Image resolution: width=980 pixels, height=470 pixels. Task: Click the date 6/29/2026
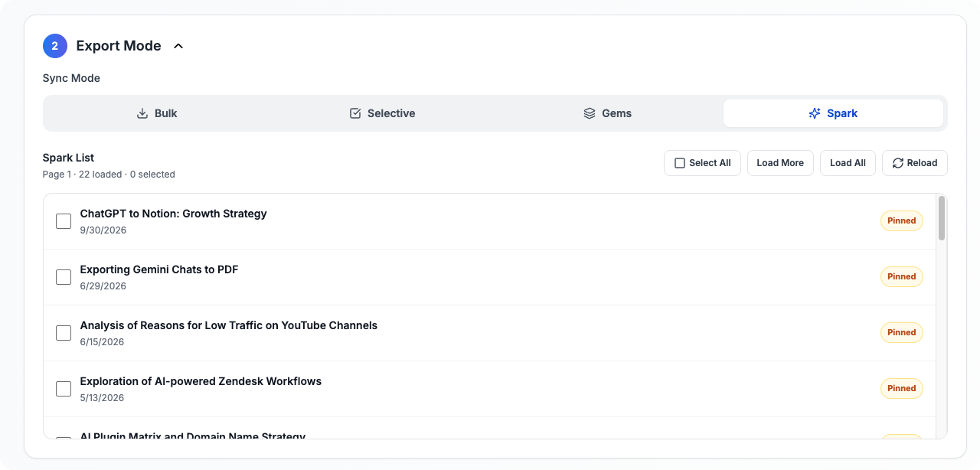pos(103,286)
